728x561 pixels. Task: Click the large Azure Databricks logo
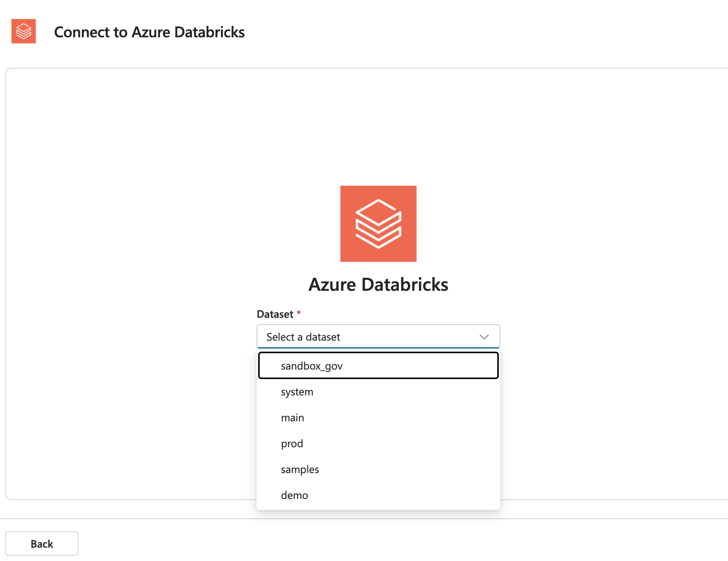378,224
